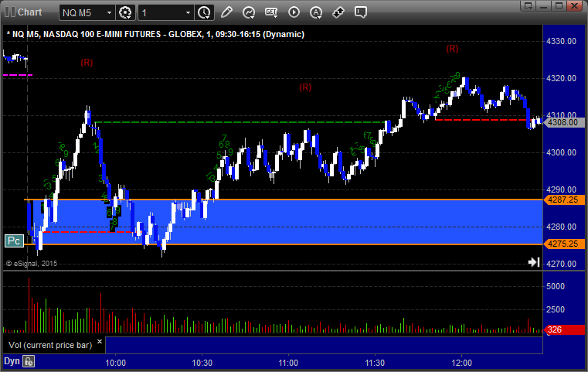Open the time template clock menu
The width and height of the screenshot is (588, 372).
click(205, 12)
